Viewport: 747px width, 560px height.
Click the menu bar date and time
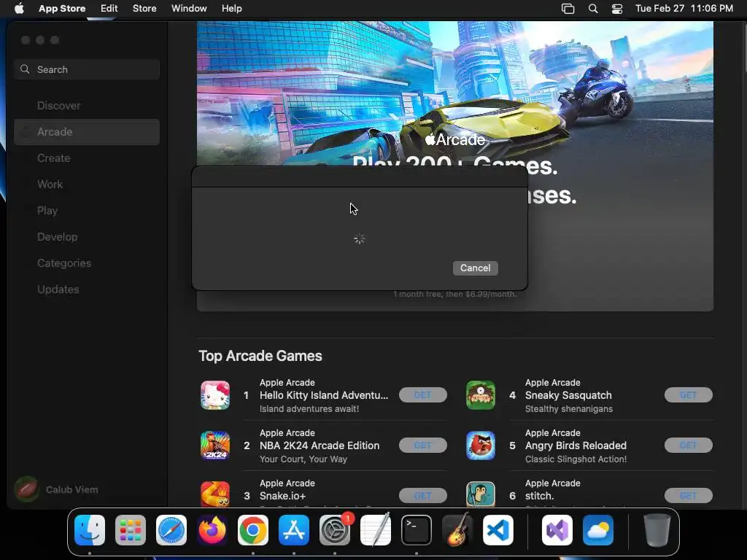(x=684, y=9)
